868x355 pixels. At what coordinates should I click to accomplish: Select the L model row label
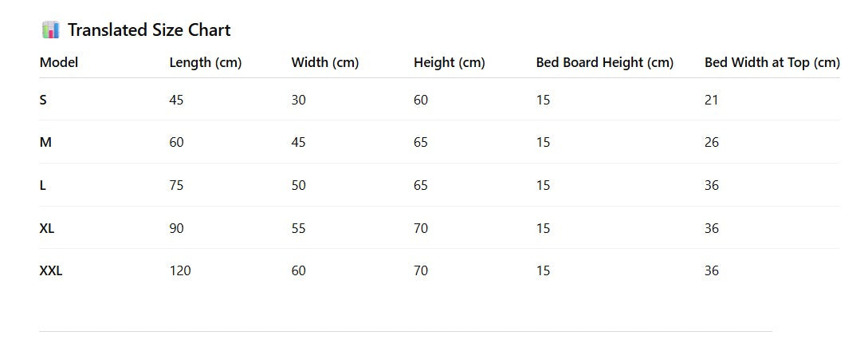click(x=43, y=185)
